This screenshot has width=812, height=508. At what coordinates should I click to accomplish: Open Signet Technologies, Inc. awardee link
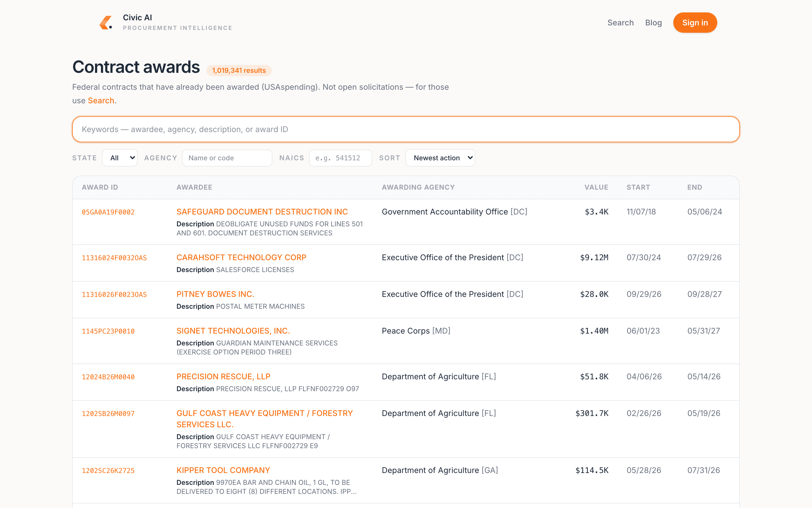pos(233,330)
